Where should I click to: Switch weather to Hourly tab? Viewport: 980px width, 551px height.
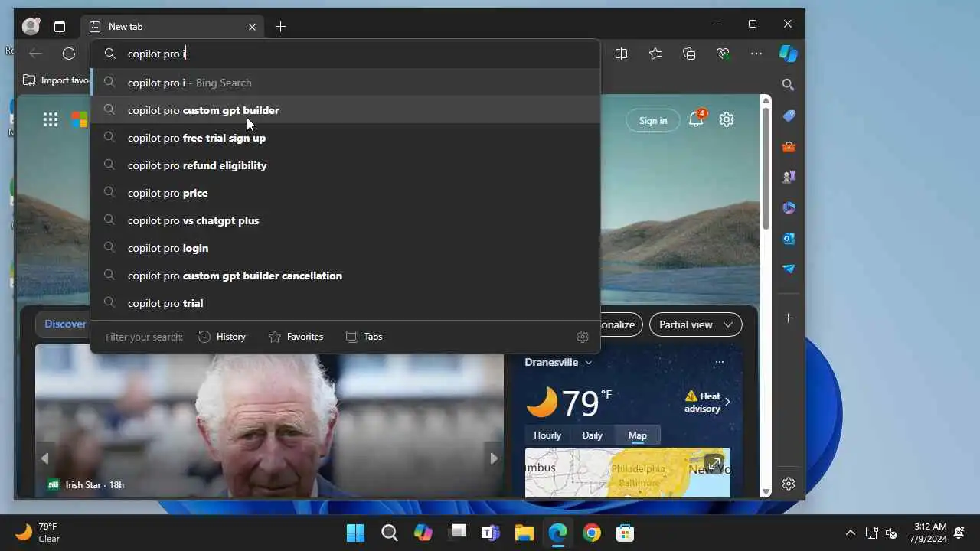[x=547, y=435]
